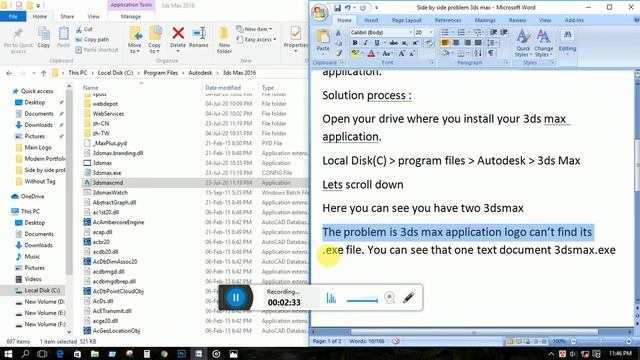The height and width of the screenshot is (360, 640).
Task: Click Subscript button in Word
Action: (x=404, y=43)
